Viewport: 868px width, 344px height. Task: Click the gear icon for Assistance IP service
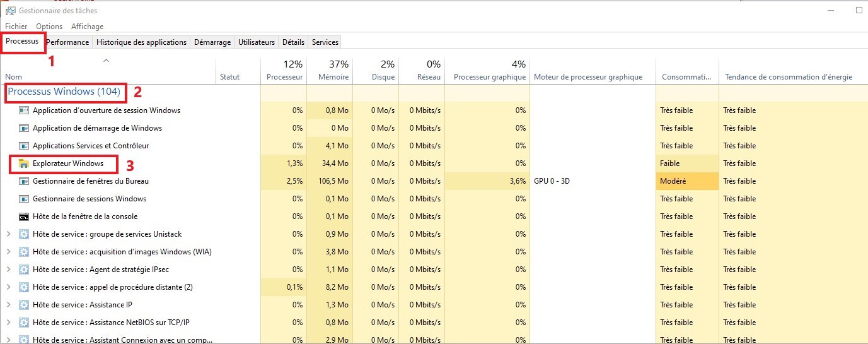click(24, 305)
